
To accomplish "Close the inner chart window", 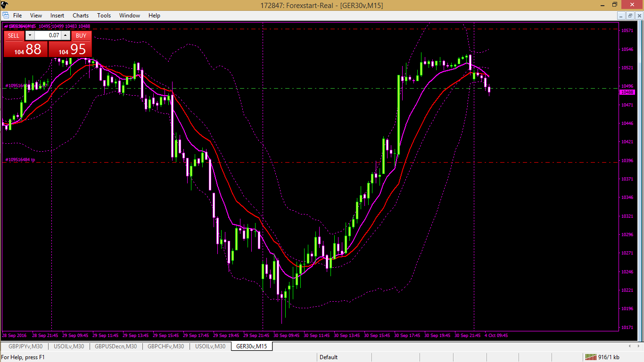I will [638, 16].
